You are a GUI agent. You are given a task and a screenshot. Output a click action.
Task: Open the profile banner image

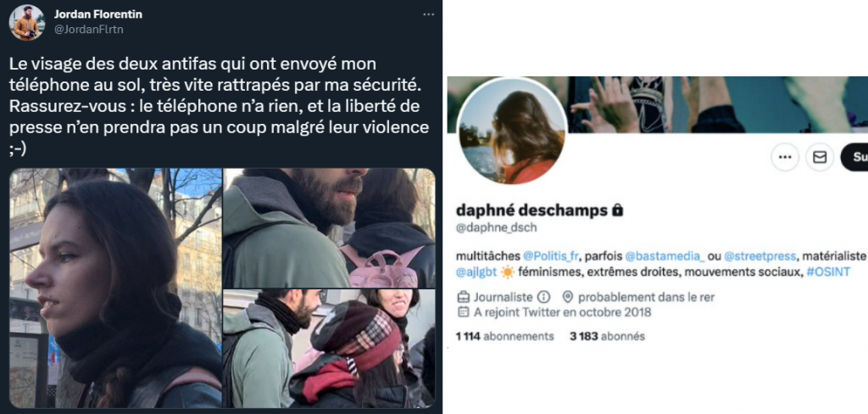click(x=658, y=104)
